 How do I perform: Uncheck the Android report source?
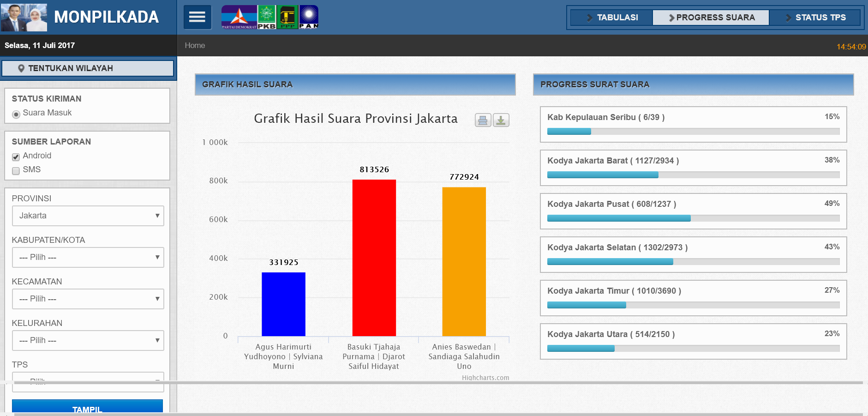tap(16, 157)
